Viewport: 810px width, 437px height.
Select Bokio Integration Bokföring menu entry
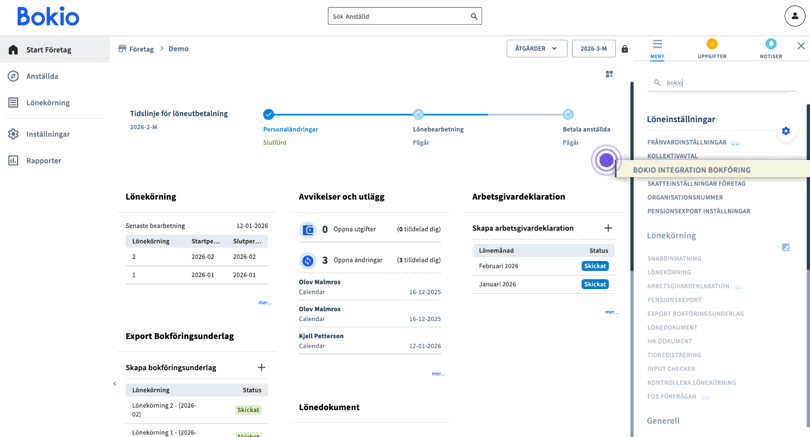(x=691, y=170)
